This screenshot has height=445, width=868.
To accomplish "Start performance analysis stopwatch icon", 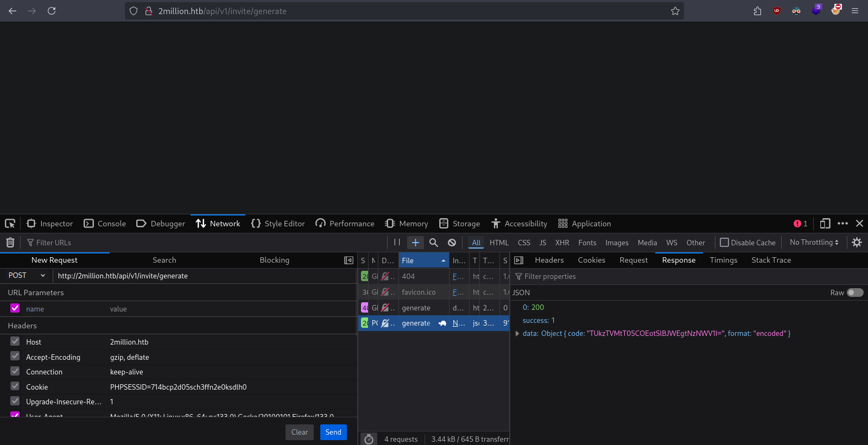I will pyautogui.click(x=369, y=439).
